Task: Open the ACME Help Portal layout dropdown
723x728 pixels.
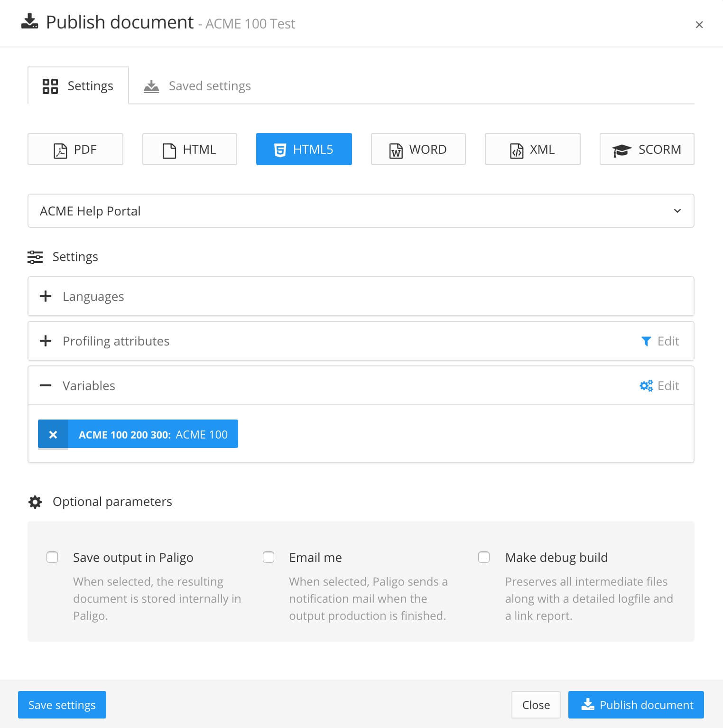Action: point(361,211)
